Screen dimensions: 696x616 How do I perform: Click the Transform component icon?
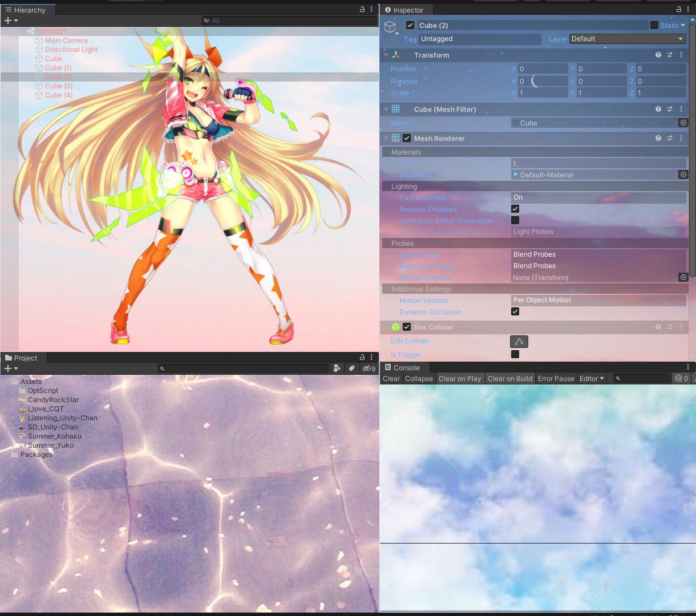396,55
